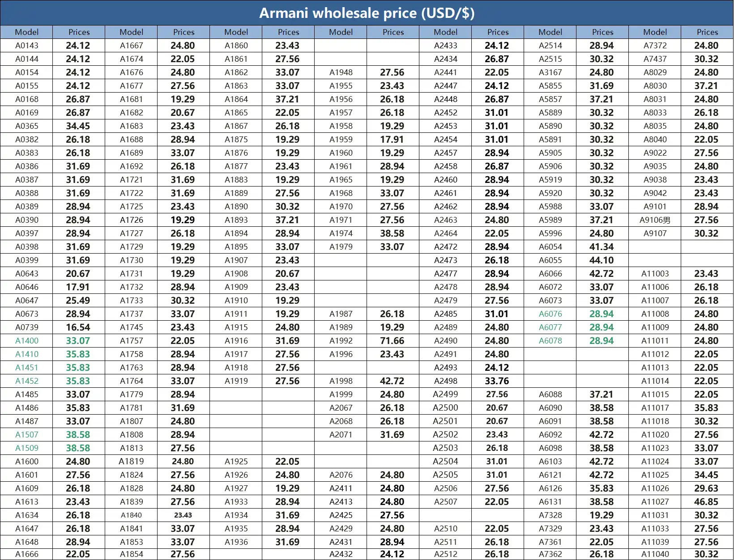The image size is (734, 560).
Task: Click price 34.45 next to A0365
Action: click(78, 126)
